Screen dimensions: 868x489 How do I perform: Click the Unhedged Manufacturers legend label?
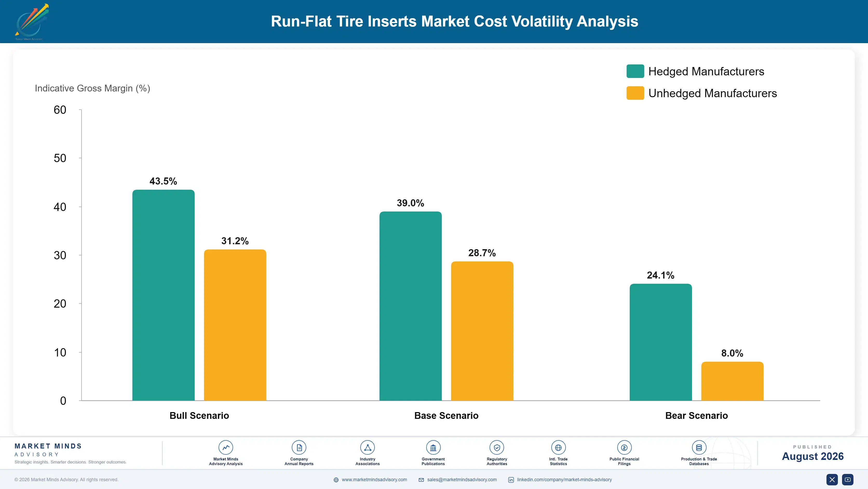click(713, 94)
